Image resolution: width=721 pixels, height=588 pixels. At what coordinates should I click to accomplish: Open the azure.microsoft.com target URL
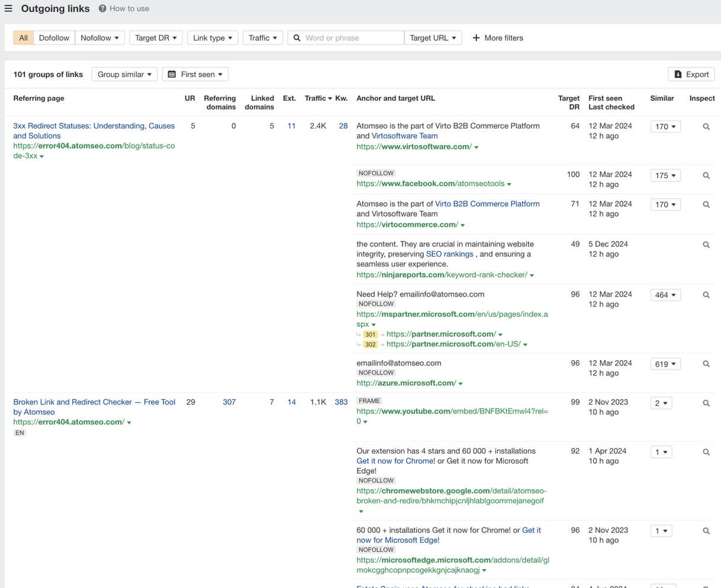click(x=406, y=383)
